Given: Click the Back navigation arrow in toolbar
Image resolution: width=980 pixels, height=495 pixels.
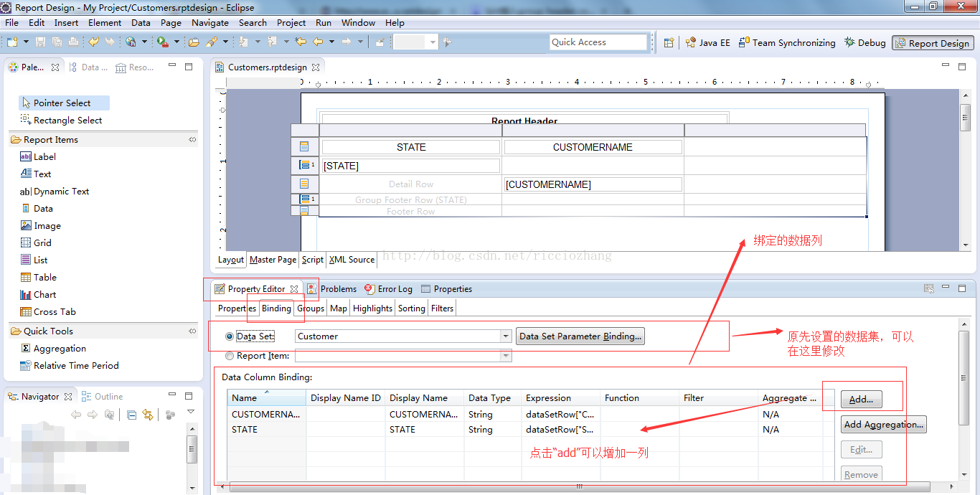Looking at the screenshot, I should (318, 42).
